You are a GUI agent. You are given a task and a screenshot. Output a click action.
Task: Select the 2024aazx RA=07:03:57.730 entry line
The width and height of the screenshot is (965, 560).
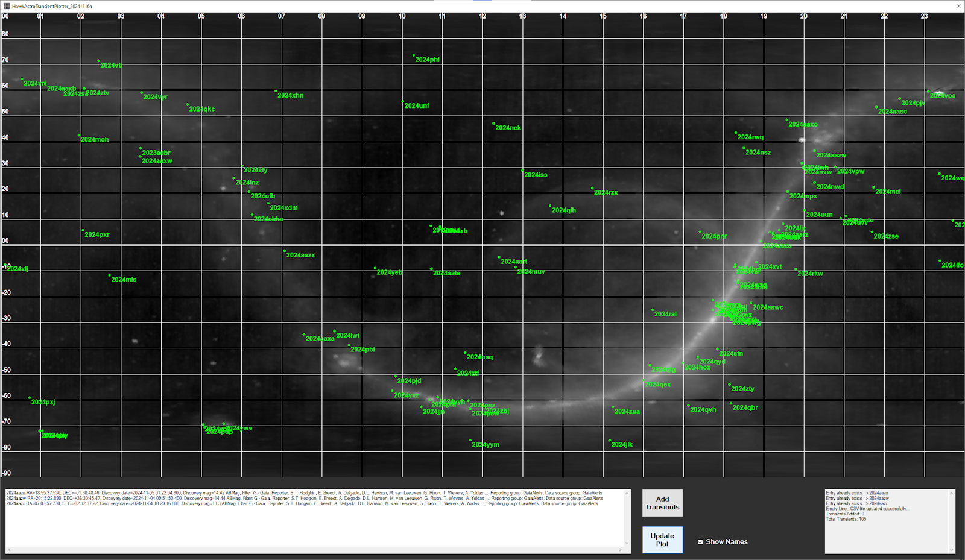(x=302, y=503)
